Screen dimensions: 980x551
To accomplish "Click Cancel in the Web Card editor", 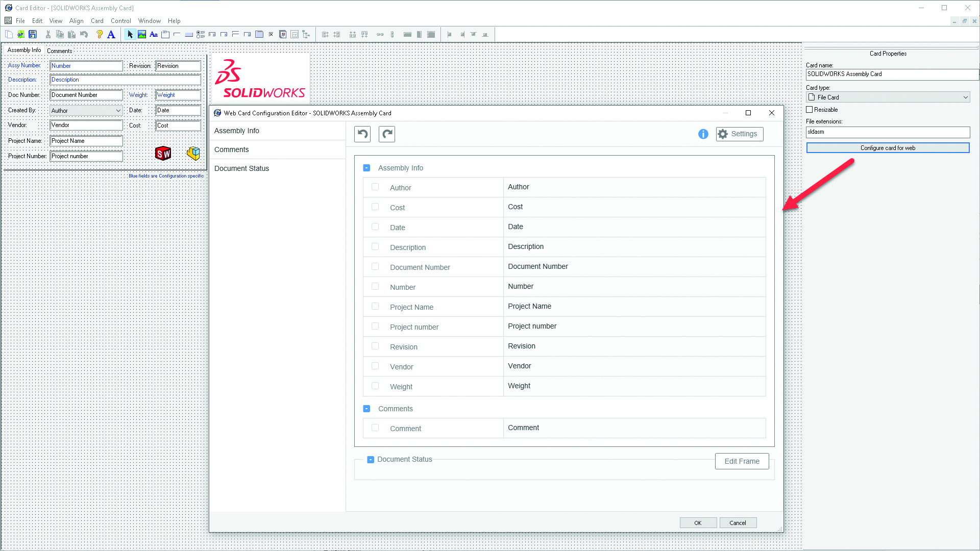I will pyautogui.click(x=738, y=523).
